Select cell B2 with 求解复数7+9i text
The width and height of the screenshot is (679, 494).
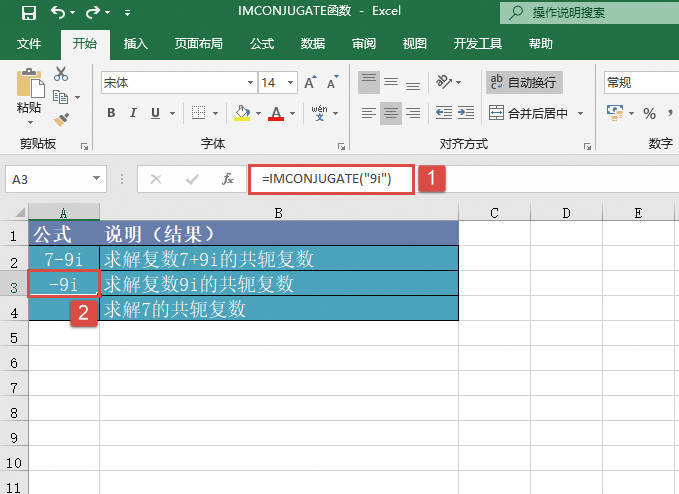click(279, 259)
